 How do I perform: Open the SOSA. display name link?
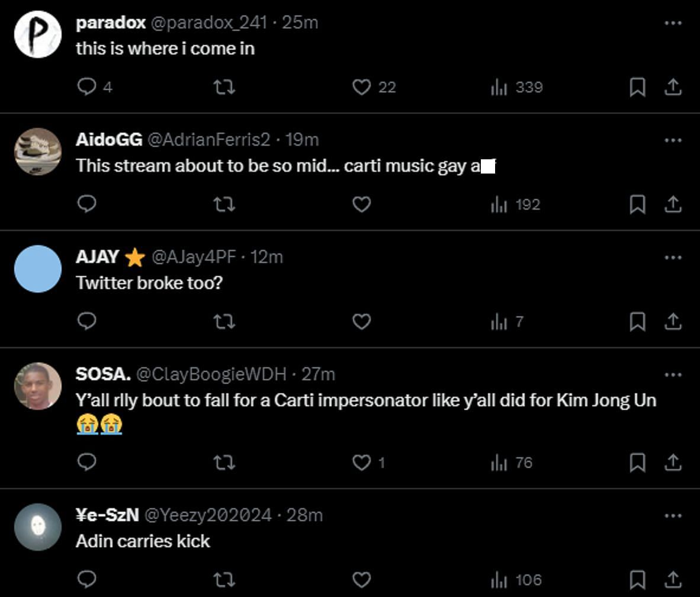coord(103,374)
